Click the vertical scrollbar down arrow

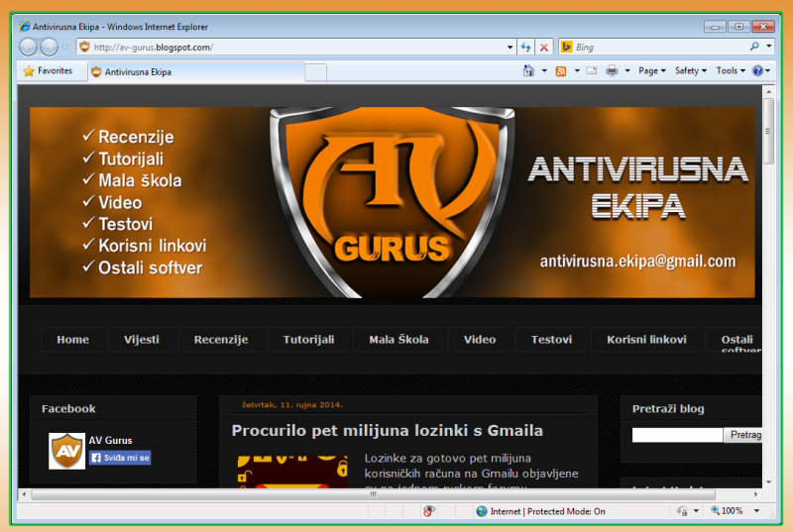coord(769,482)
